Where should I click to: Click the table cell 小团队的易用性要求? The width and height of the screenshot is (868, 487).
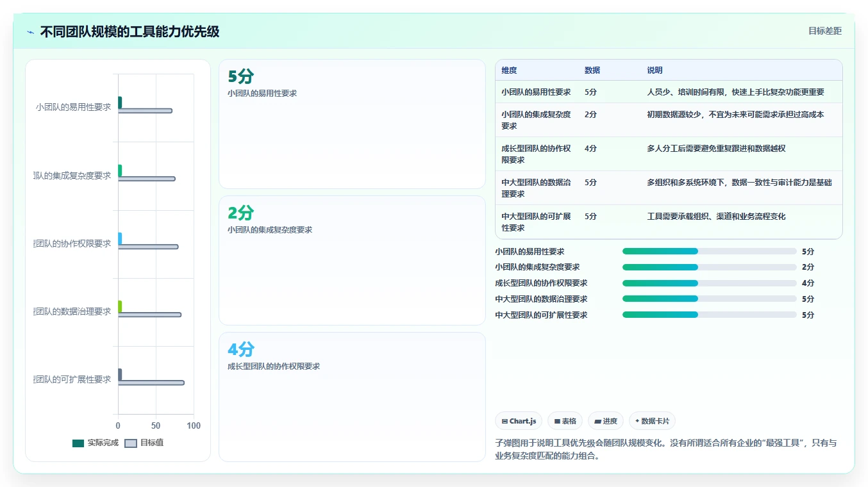pos(536,92)
